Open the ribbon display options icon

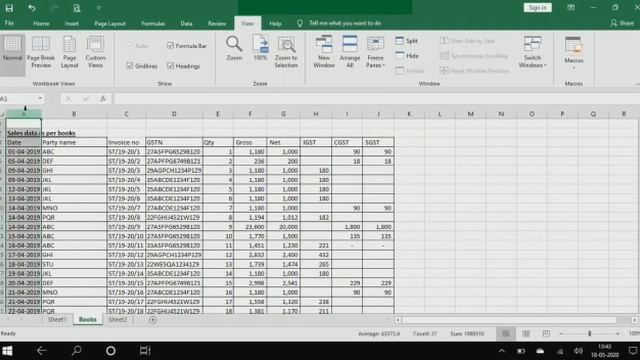point(571,8)
